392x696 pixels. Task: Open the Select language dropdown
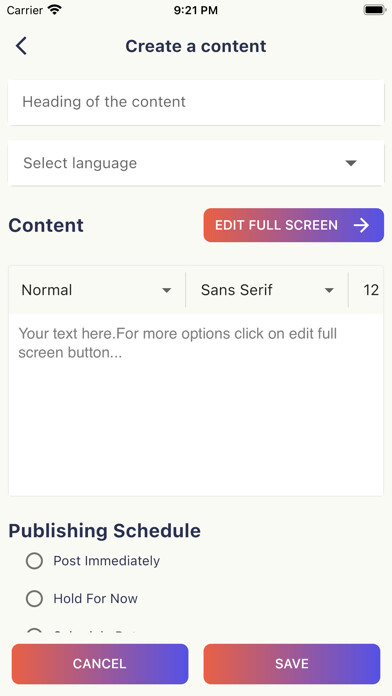tap(196, 163)
